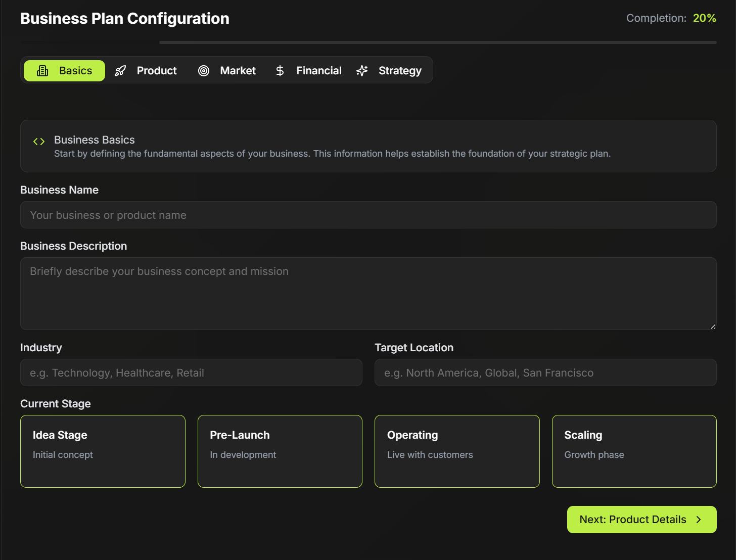Image resolution: width=736 pixels, height=560 pixels.
Task: Switch to the Product tab
Action: tap(147, 71)
